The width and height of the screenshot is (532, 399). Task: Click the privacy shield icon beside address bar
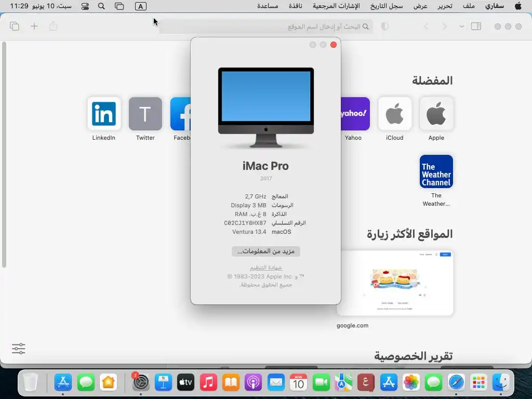[x=385, y=26]
